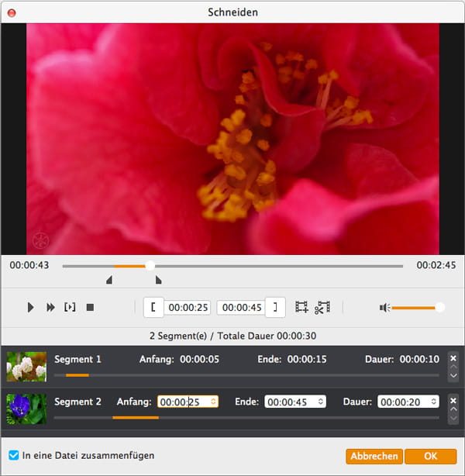The image size is (465, 476).
Task: Set start point with left bracket button
Action: [153, 308]
